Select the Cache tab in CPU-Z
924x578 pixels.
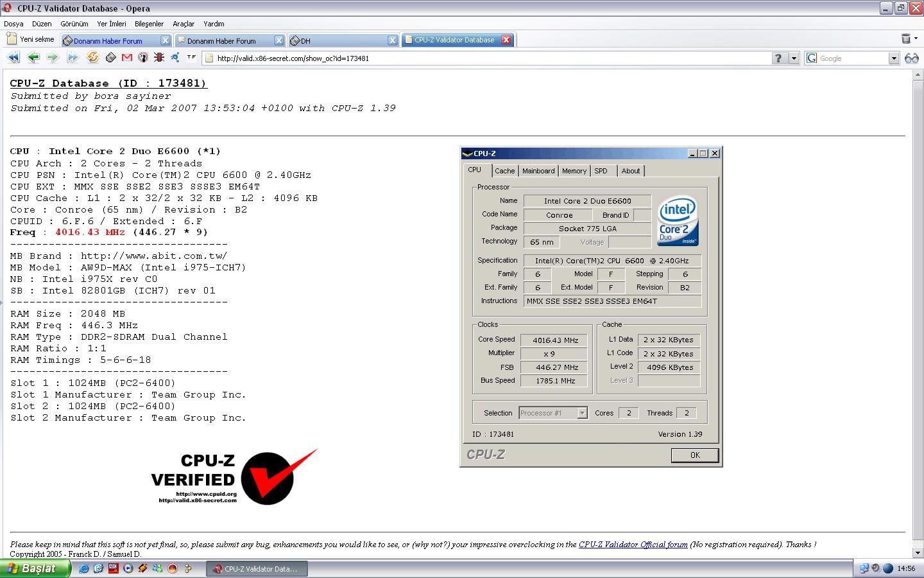(x=505, y=171)
